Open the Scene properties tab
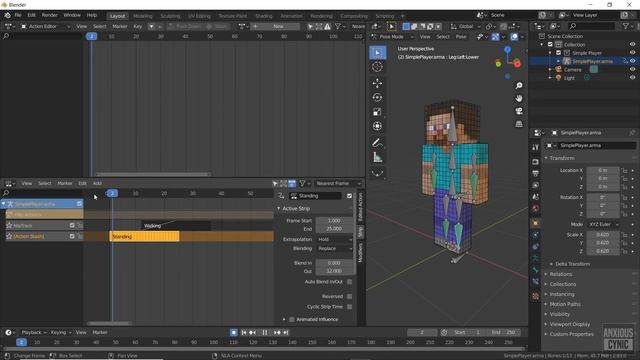640x360 pixels. (536, 197)
